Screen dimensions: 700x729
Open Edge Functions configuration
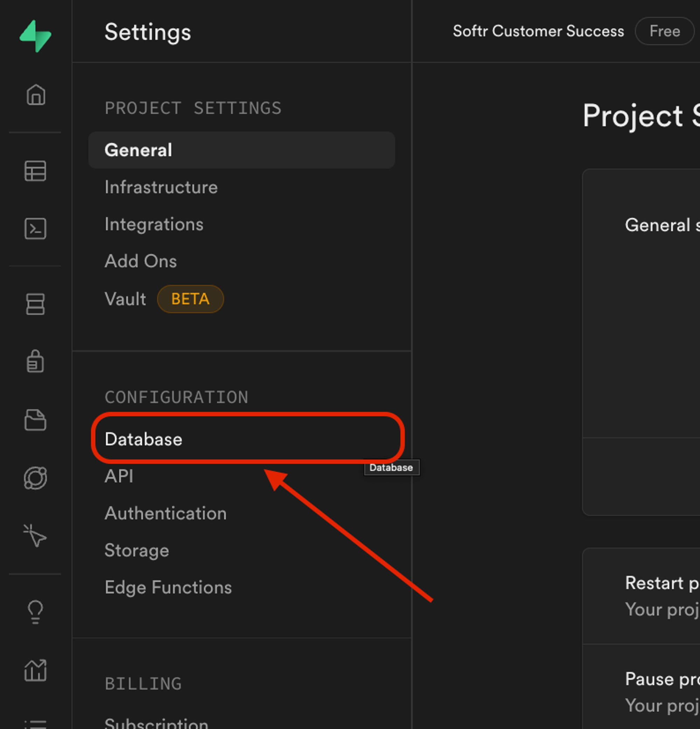point(168,588)
